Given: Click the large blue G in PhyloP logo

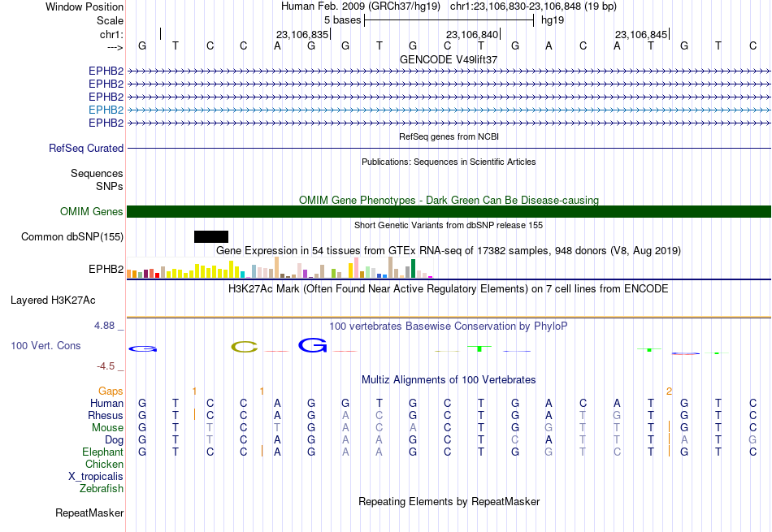Looking at the screenshot, I should [x=312, y=345].
